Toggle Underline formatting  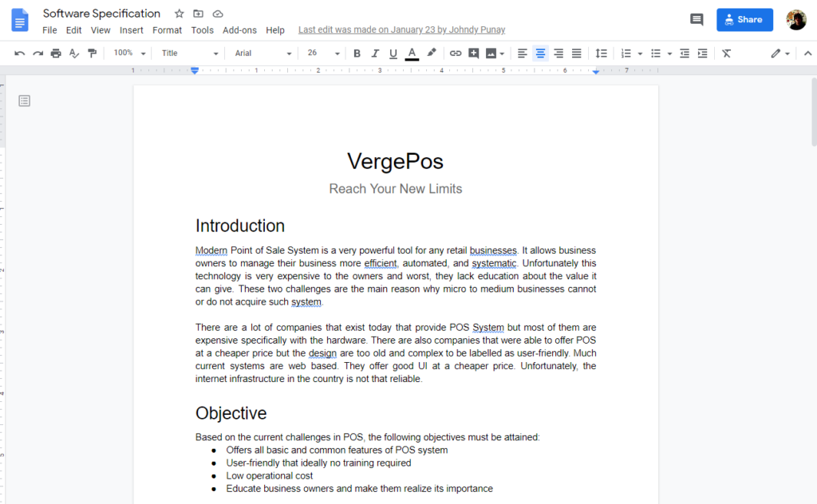393,53
